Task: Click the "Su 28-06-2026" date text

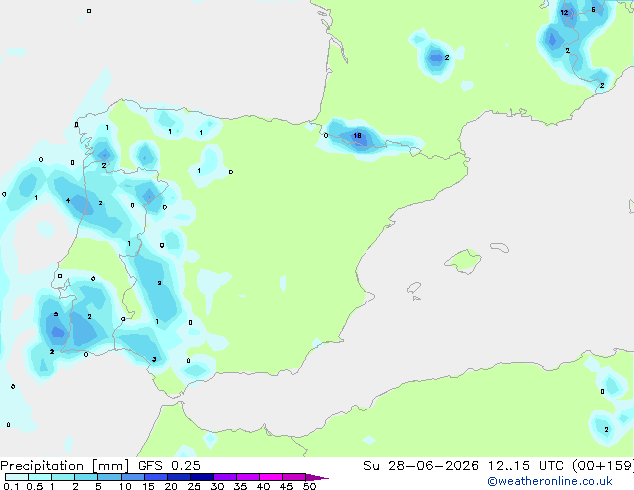Action: [x=421, y=466]
